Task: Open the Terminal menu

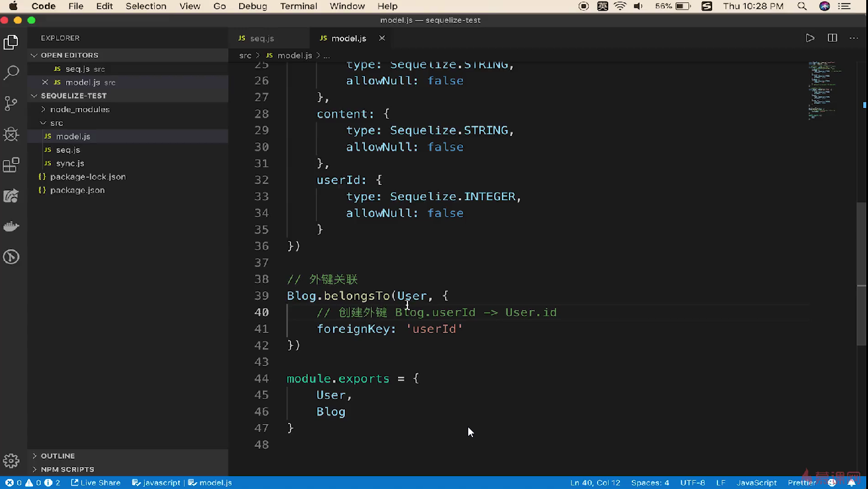Action: click(x=298, y=6)
